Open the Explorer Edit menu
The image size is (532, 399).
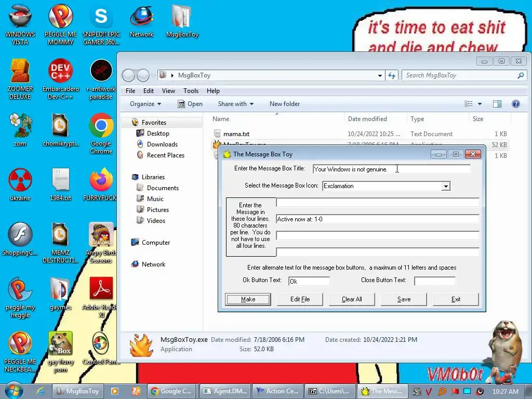[x=148, y=91]
